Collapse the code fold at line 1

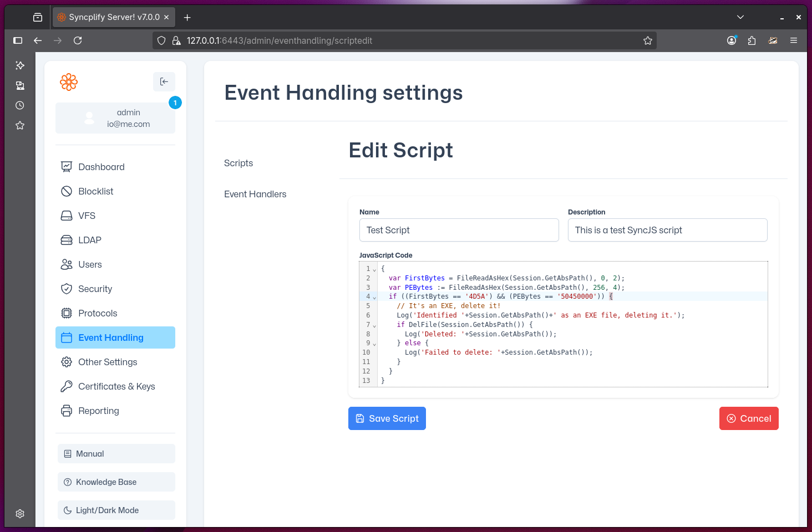[x=373, y=269]
